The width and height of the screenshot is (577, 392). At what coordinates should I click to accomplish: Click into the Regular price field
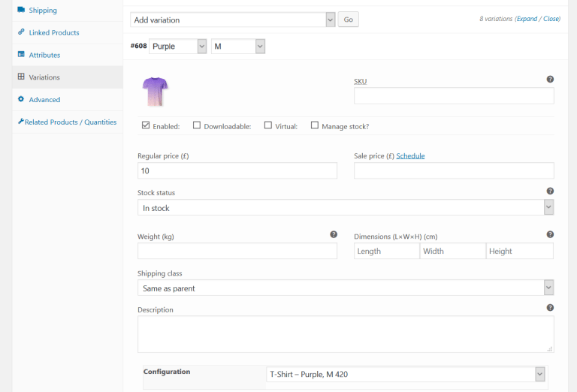point(237,171)
